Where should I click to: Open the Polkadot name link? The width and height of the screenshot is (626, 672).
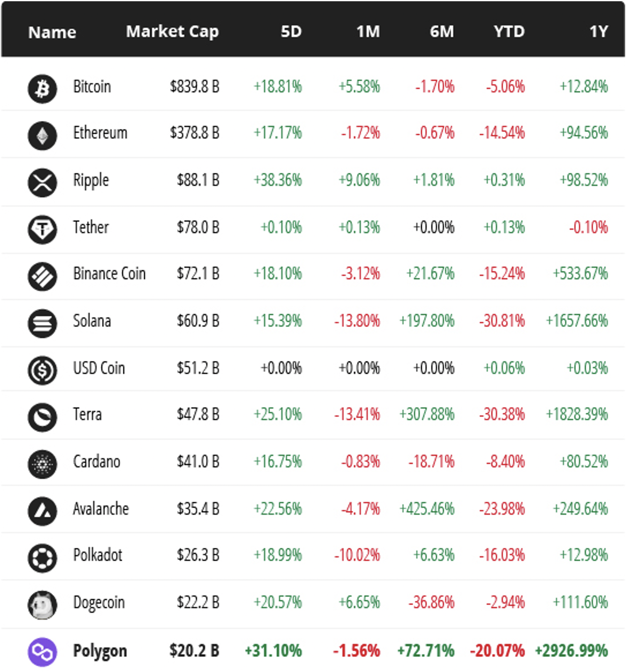click(98, 555)
